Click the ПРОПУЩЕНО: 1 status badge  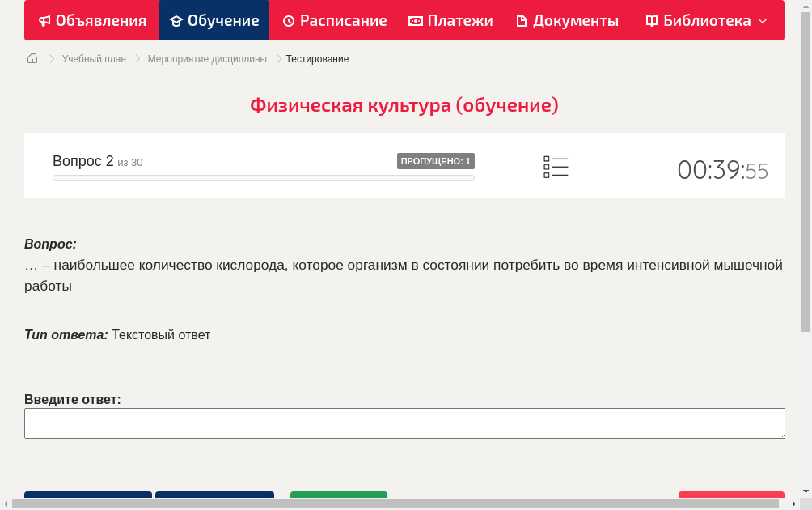click(436, 160)
